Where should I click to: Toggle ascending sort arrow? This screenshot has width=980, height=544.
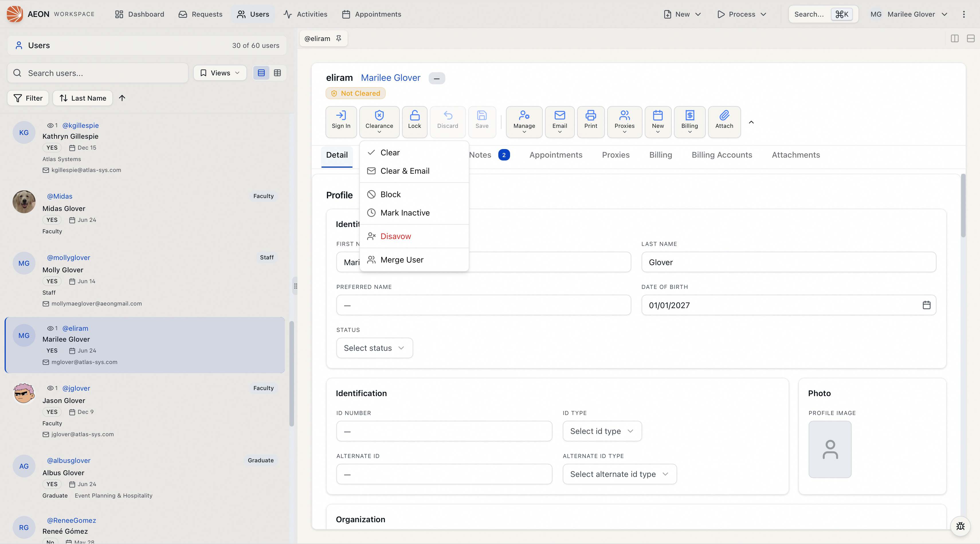(122, 98)
